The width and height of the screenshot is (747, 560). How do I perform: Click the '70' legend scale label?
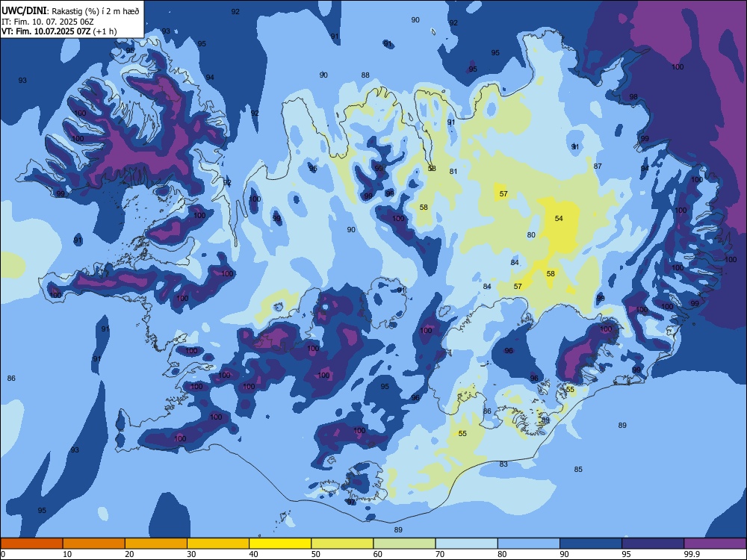pyautogui.click(x=440, y=554)
